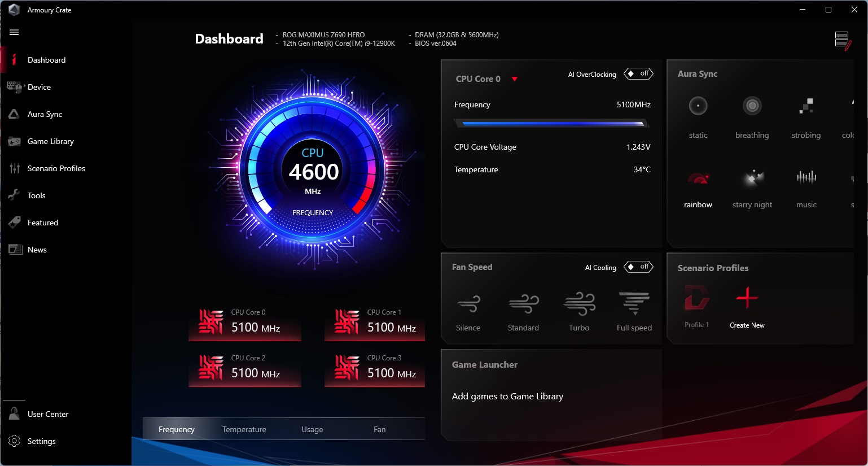The height and width of the screenshot is (466, 868).
Task: Open Dashboard from the sidebar menu
Action: pyautogui.click(x=47, y=60)
